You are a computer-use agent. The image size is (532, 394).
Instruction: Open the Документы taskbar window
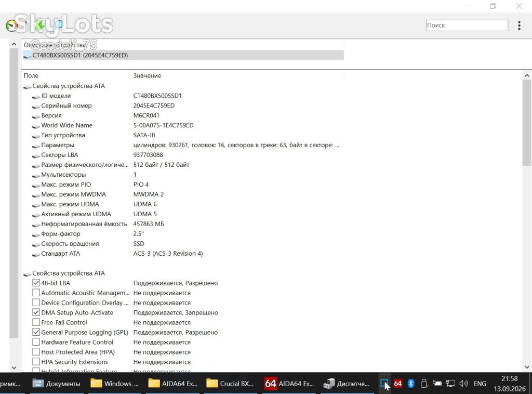pyautogui.click(x=57, y=384)
